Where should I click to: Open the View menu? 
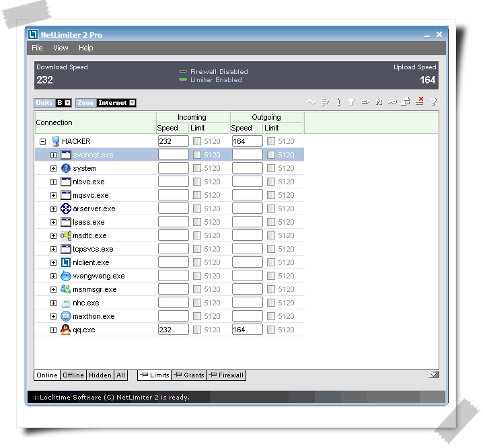point(61,48)
